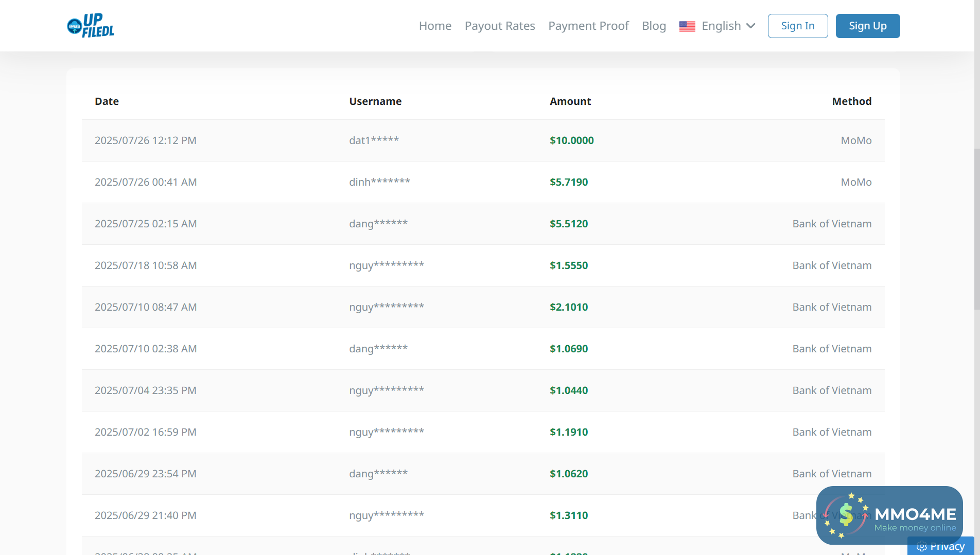Go to the Home page
980x555 pixels.
[435, 26]
